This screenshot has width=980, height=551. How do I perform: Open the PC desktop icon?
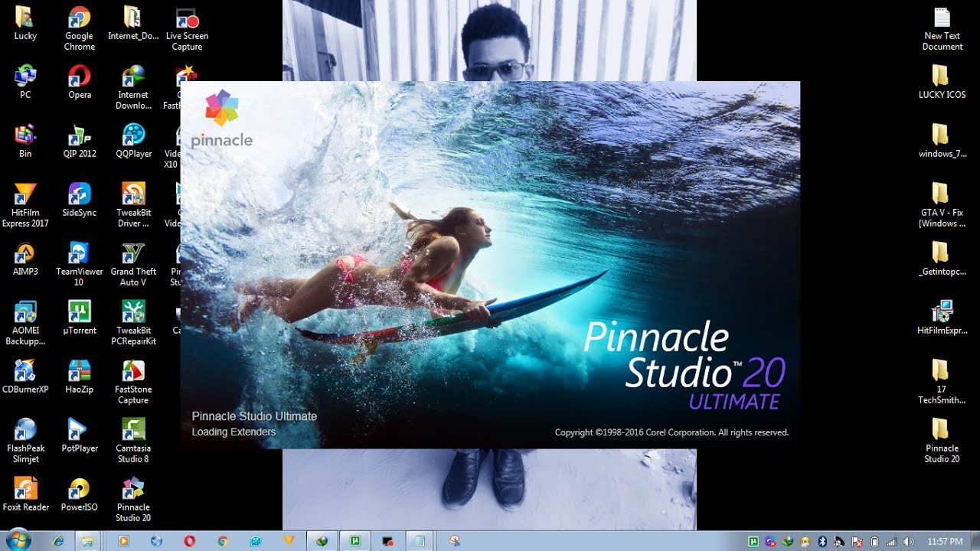click(25, 82)
